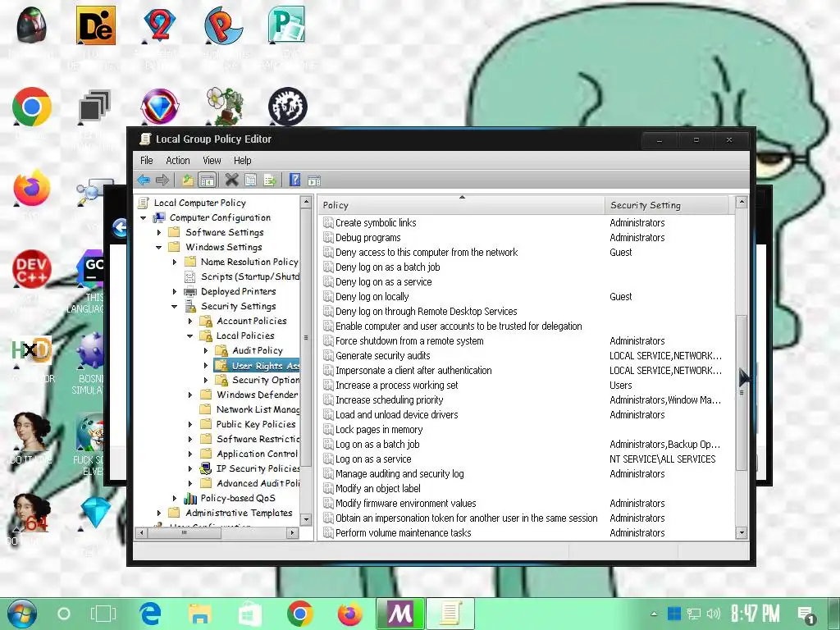Screen dimensions: 840x630
Task: Open the Google Chrome desktop shortcut
Action: pyautogui.click(x=32, y=107)
